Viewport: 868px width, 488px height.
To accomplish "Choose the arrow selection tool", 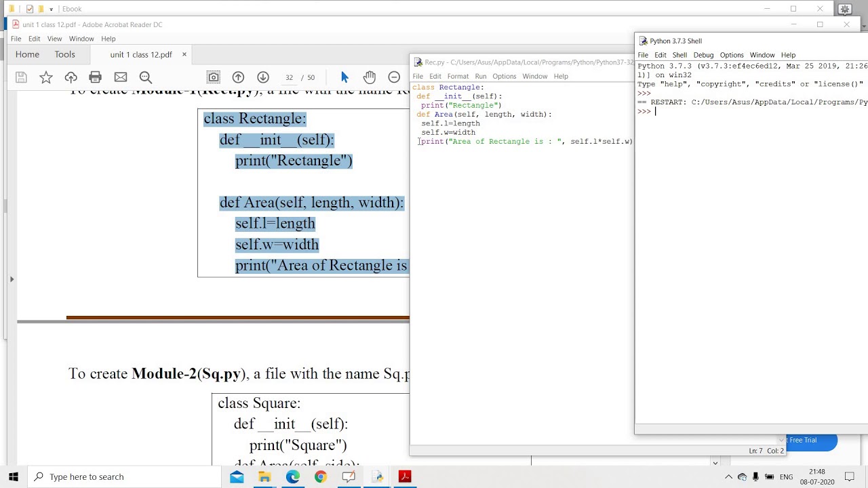I will tap(344, 77).
